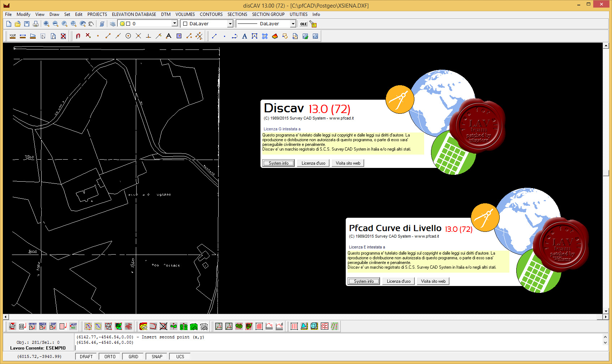This screenshot has height=364, width=612.
Task: Toggle SNAP mode in status bar
Action: [x=157, y=356]
